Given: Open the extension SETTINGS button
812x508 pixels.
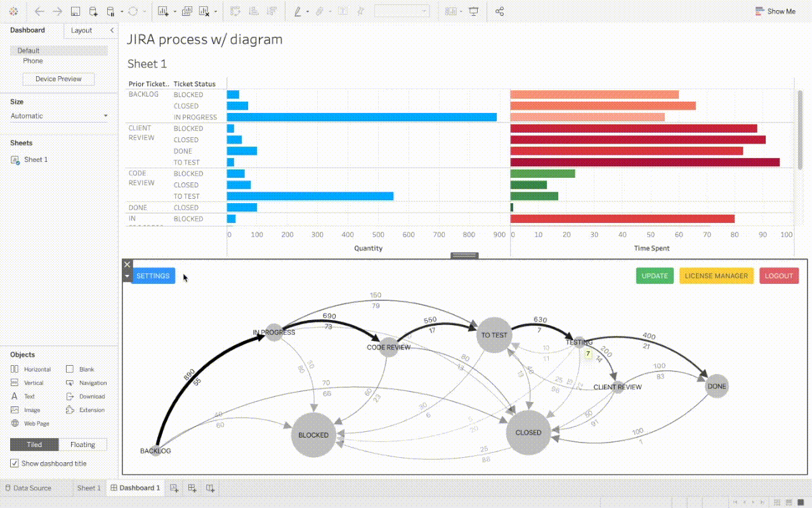Looking at the screenshot, I should click(x=153, y=276).
